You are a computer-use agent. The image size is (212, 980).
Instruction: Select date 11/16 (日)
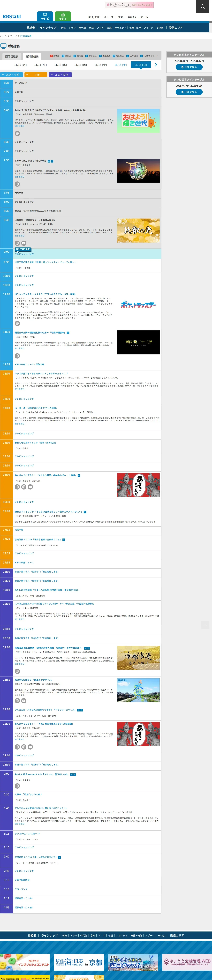tap(141, 65)
